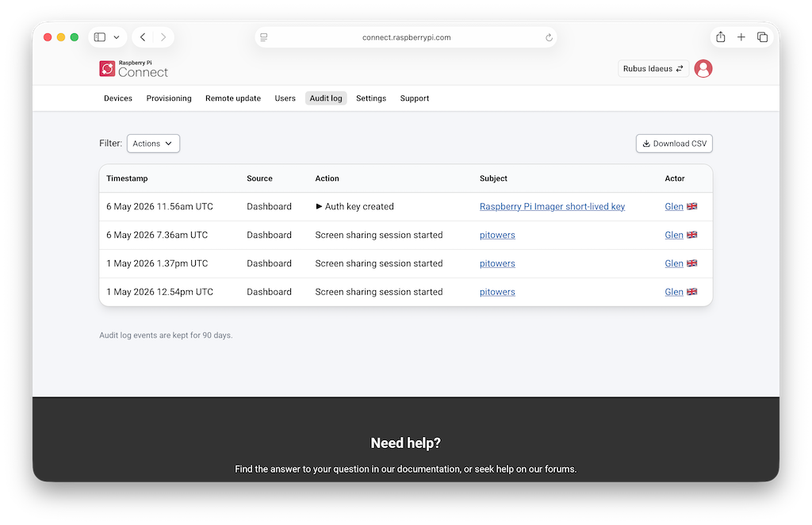Select the Audit log tab
Viewport: 812px width, 525px height.
[326, 98]
